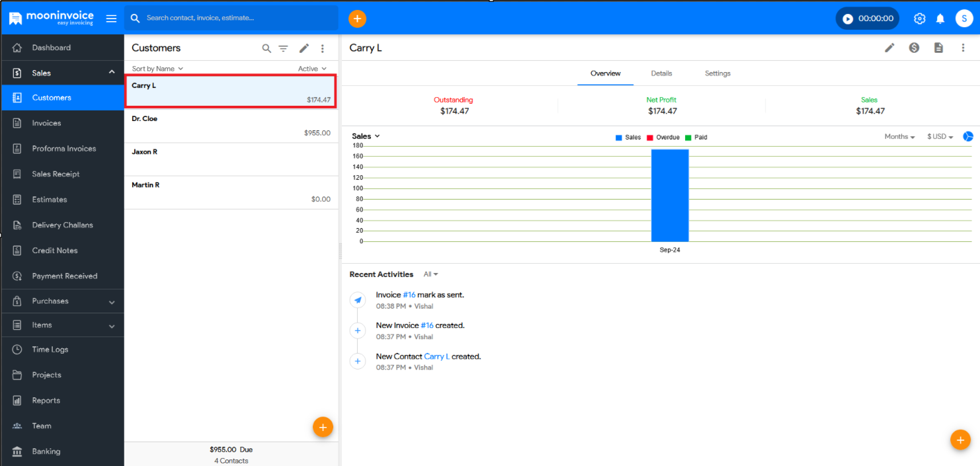Click the hamburger menu icon

[x=111, y=19]
